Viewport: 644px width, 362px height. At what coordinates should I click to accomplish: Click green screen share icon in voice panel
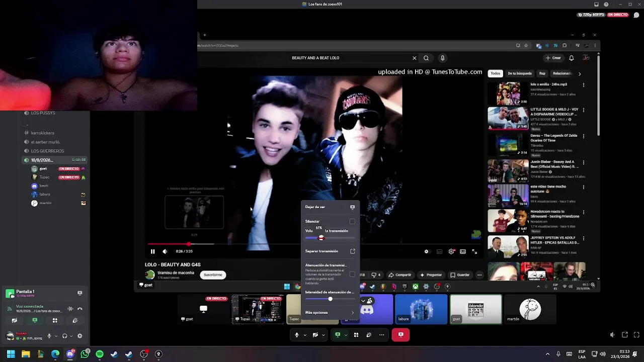(x=35, y=320)
